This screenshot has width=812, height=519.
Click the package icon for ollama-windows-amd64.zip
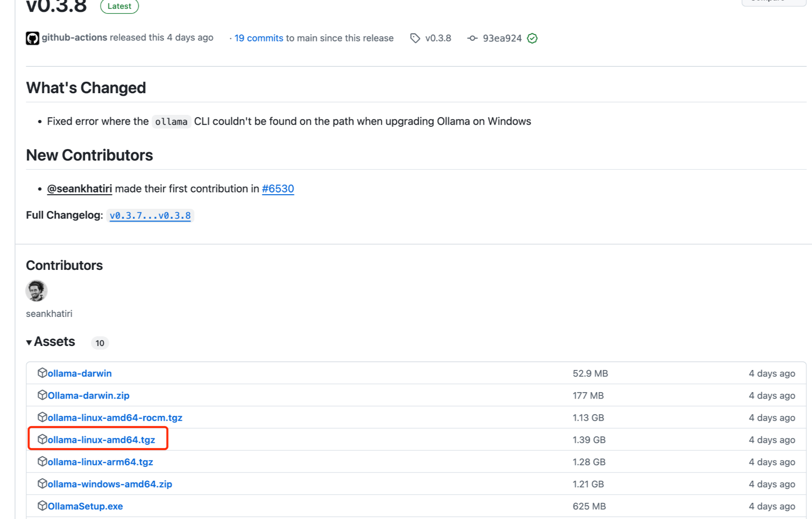(x=42, y=483)
